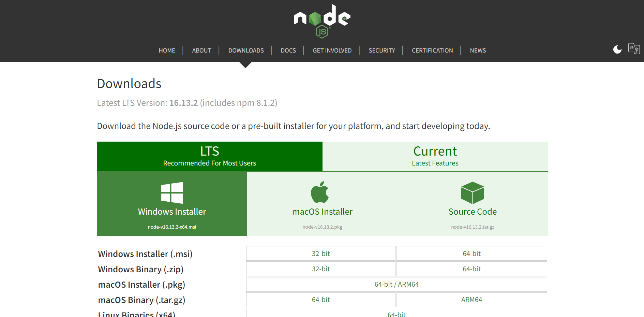This screenshot has height=317, width=644.
Task: Open the NEWS navigation item
Action: click(478, 51)
